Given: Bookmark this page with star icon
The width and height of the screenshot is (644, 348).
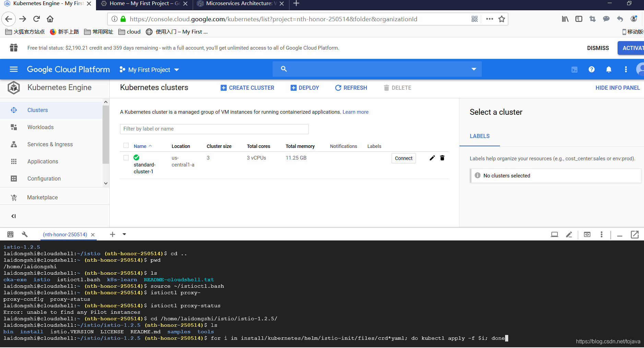Looking at the screenshot, I should 502,19.
